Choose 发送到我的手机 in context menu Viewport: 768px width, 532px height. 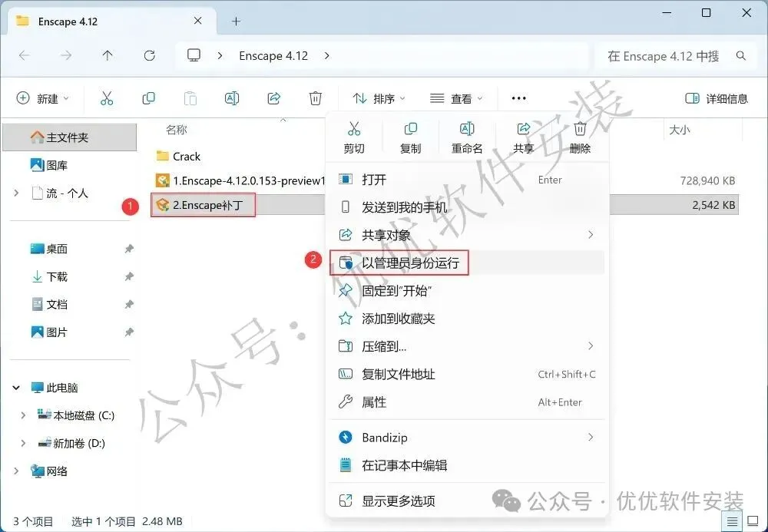coord(467,207)
